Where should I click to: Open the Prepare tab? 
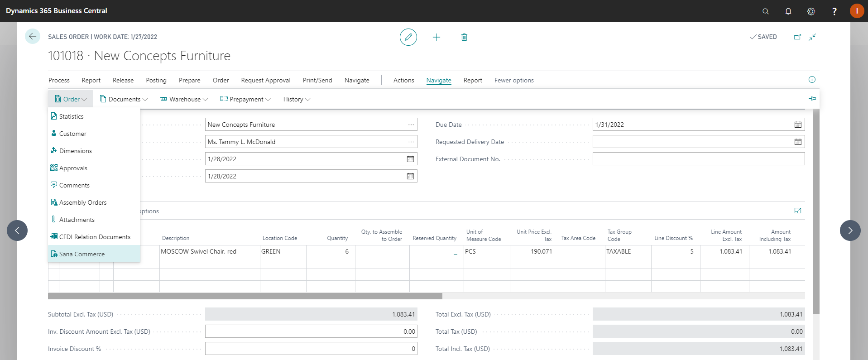point(190,80)
